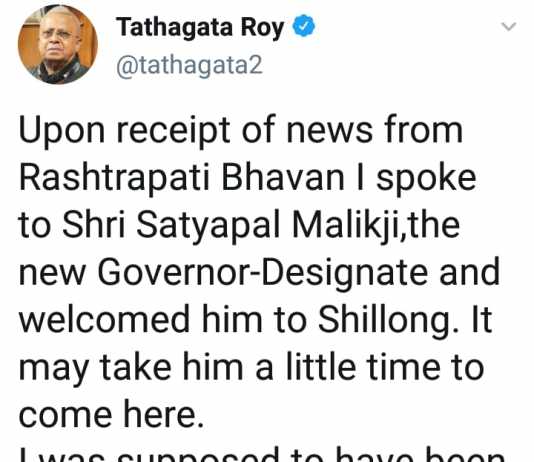Viewport: 534px width, 462px height.
Task: Click the blue verified badge
Action: pos(304,26)
